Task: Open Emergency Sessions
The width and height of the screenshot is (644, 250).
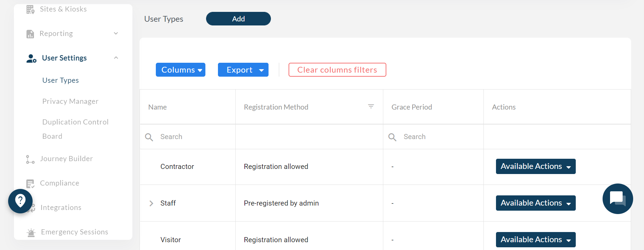Action: coord(75,232)
